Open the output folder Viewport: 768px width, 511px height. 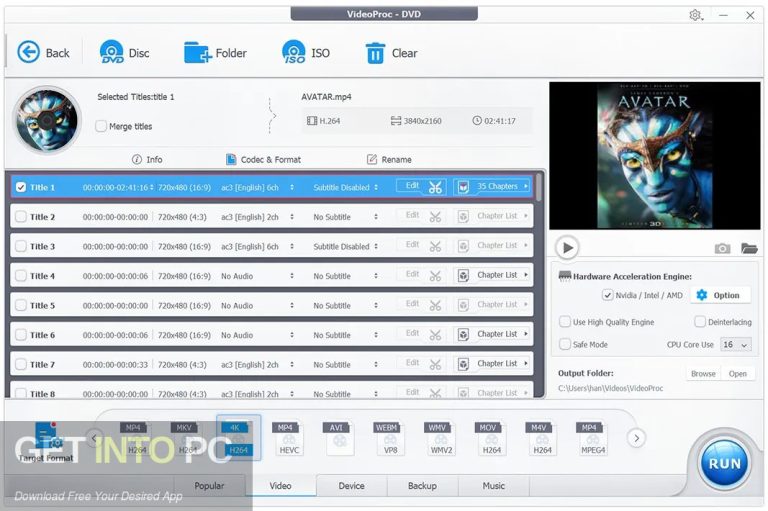coord(737,373)
